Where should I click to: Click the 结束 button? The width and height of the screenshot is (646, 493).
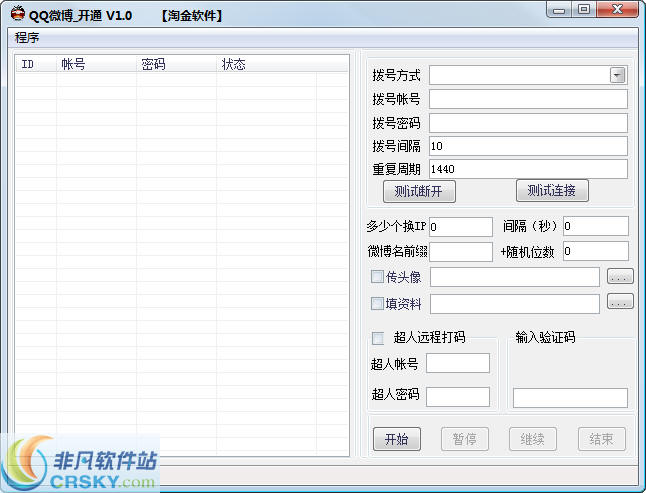(x=602, y=439)
